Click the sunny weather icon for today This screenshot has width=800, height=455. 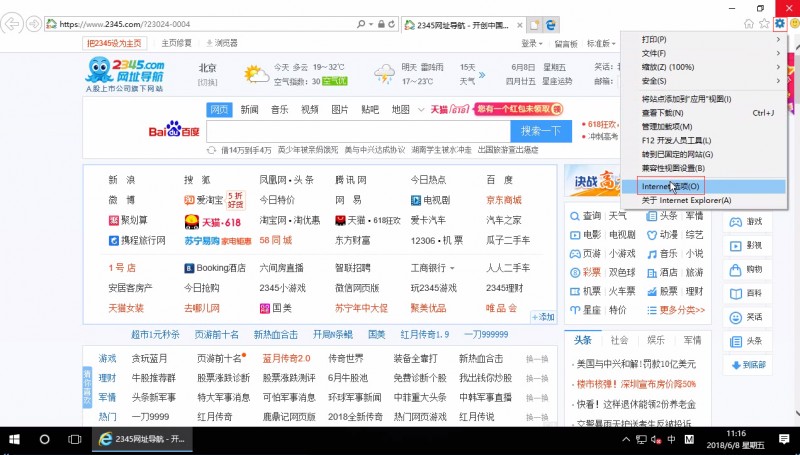(x=256, y=74)
